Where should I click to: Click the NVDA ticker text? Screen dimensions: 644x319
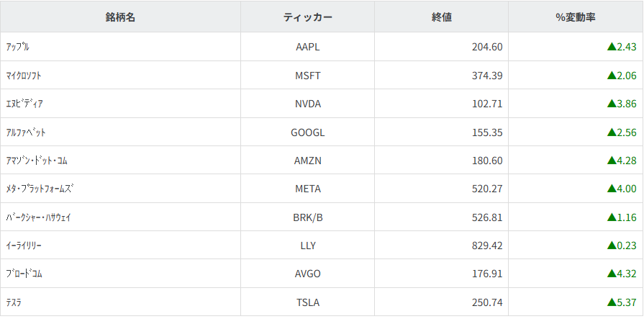pyautogui.click(x=307, y=104)
